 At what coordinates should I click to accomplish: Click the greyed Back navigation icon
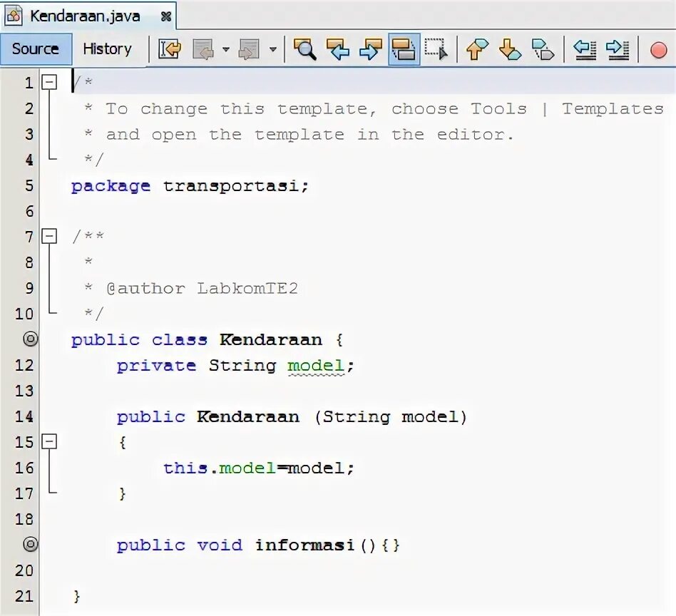coord(203,48)
